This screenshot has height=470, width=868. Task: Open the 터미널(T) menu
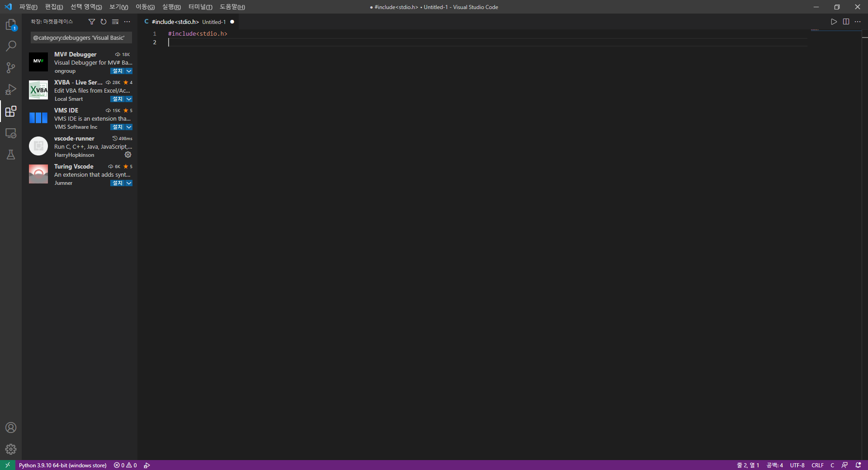click(x=200, y=7)
